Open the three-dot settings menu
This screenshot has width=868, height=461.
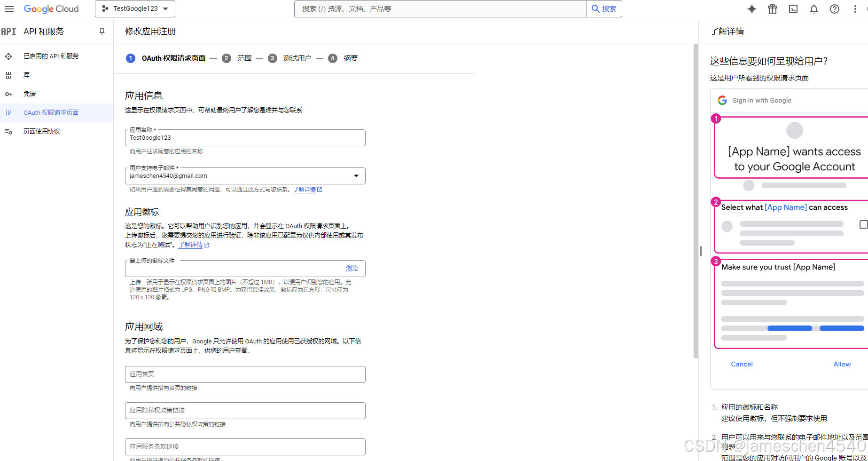pyautogui.click(x=855, y=9)
